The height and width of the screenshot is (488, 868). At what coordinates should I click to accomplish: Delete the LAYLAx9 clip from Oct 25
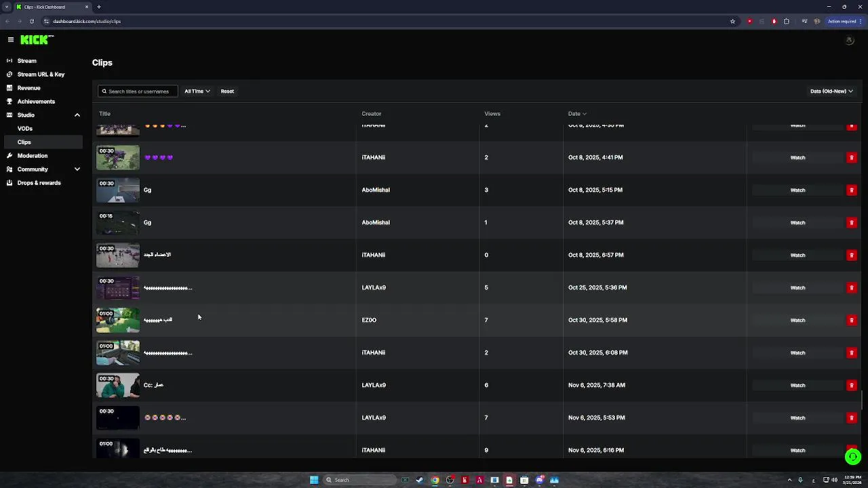point(851,287)
